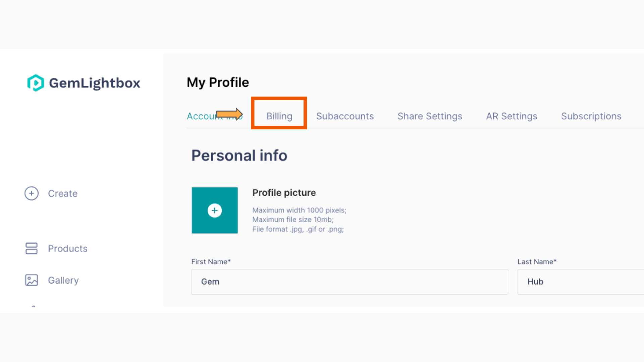View the Subscriptions tab
644x362 pixels.
click(591, 116)
